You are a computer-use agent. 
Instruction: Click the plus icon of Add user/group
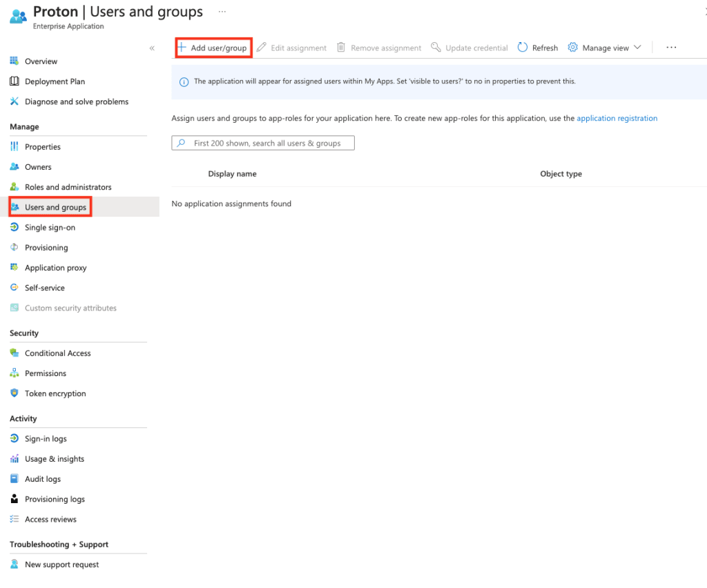182,48
